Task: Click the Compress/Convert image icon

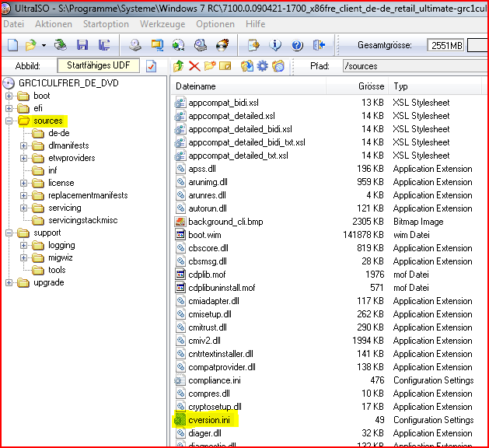Action: [x=157, y=45]
